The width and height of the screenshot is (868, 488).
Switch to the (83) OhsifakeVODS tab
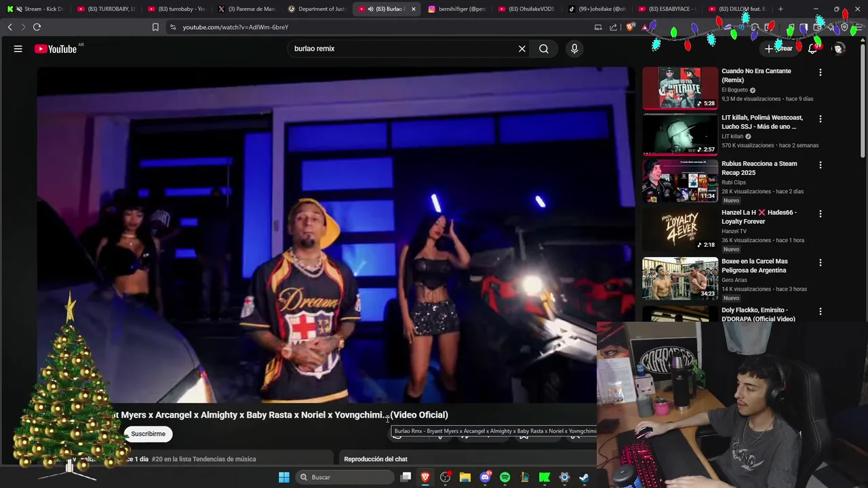528,9
